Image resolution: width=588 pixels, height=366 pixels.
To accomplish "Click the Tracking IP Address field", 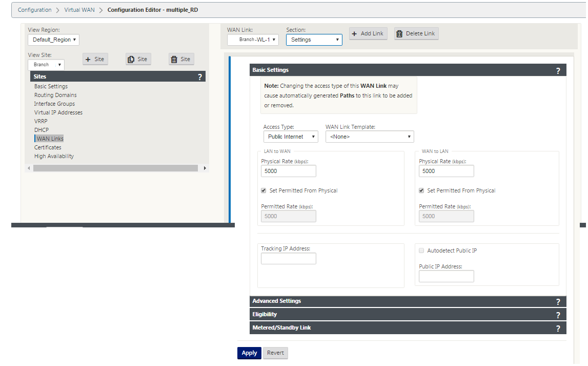I will [x=289, y=259].
